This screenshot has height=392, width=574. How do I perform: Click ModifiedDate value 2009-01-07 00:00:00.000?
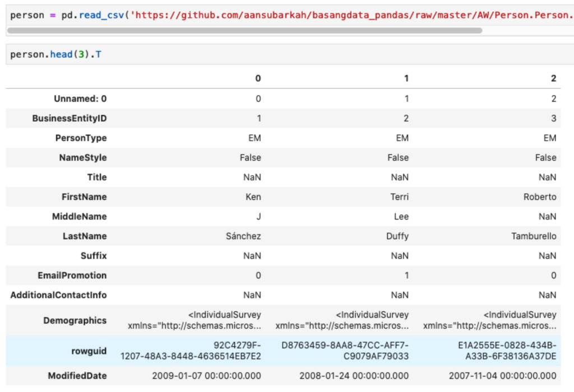[206, 376]
